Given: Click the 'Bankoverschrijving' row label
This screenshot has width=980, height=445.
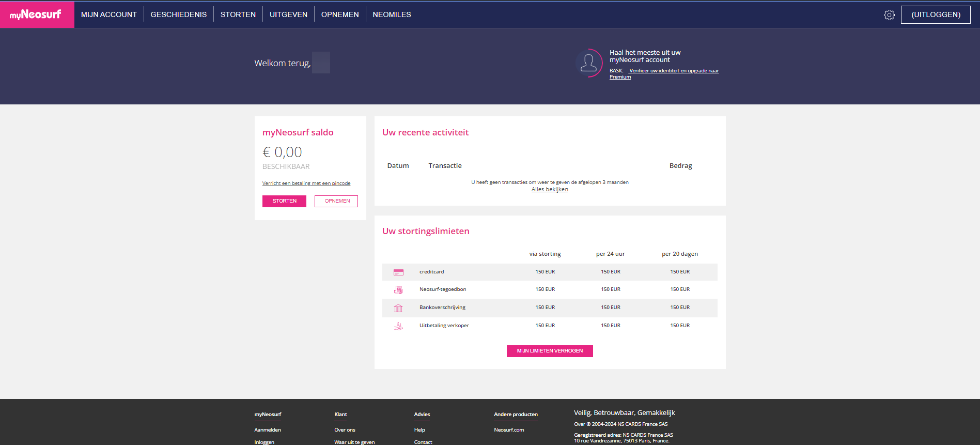Looking at the screenshot, I should (x=442, y=308).
